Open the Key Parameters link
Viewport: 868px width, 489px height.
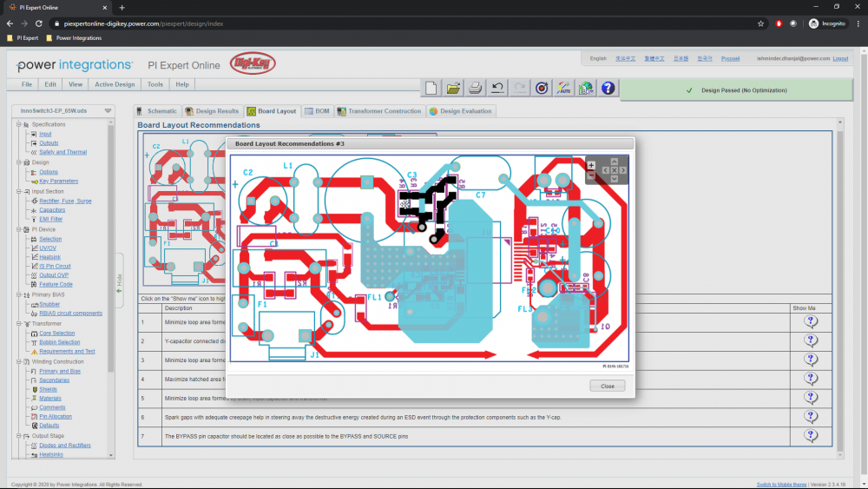[x=59, y=181]
